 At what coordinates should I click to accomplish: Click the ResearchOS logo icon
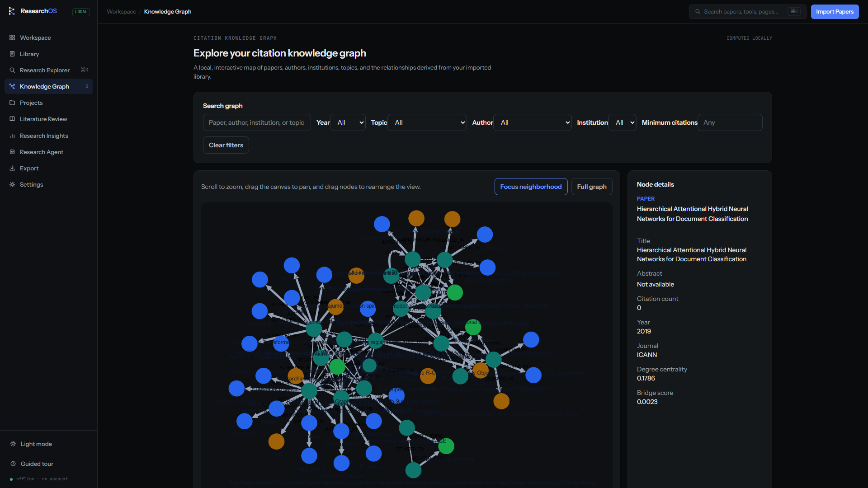[x=12, y=11]
